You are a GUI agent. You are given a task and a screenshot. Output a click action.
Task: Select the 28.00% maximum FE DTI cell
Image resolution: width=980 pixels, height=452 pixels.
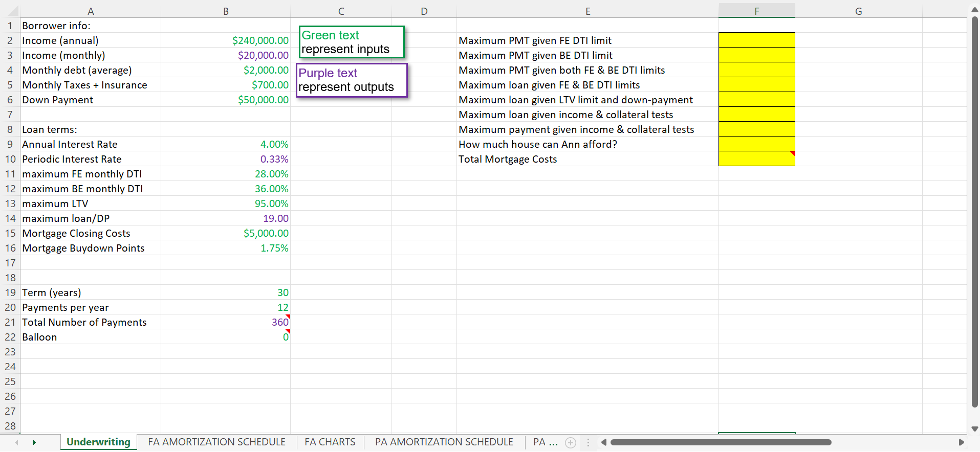coord(226,174)
